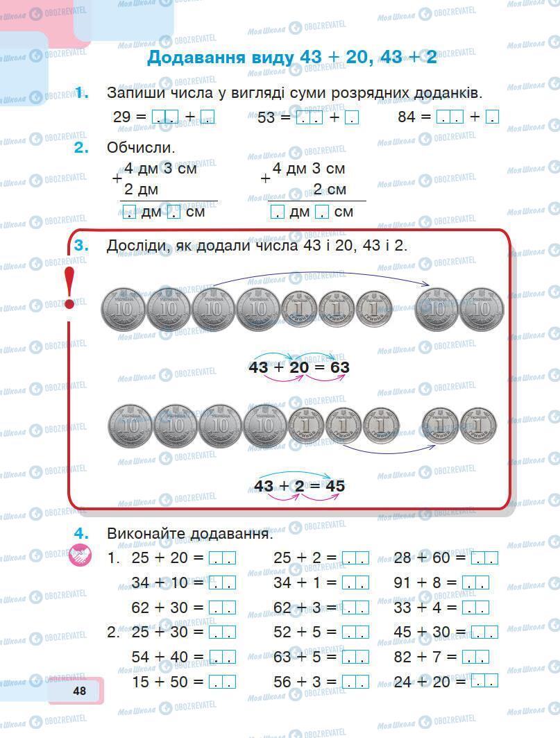Click the answer box for 15 + 50
This screenshot has width=560, height=738.
(222, 682)
